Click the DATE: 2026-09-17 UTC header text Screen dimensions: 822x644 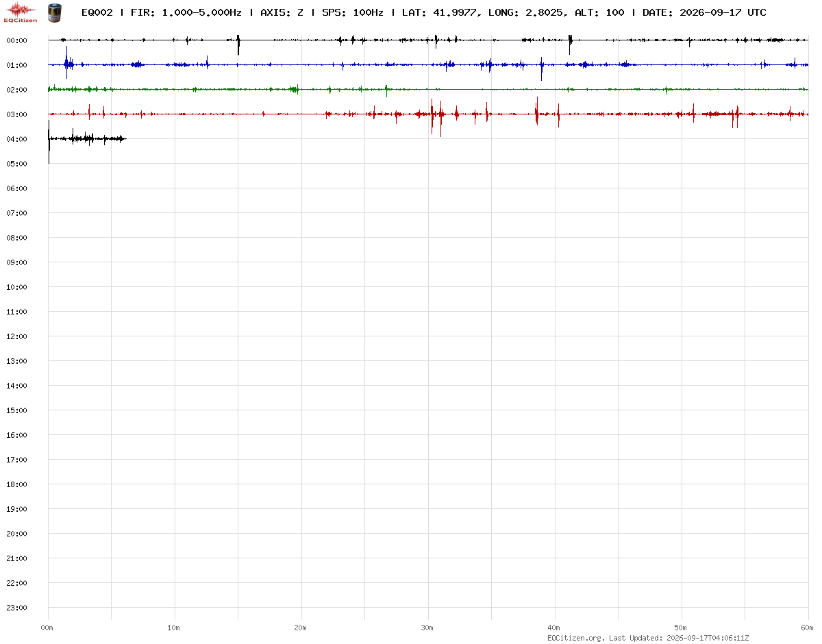704,12
